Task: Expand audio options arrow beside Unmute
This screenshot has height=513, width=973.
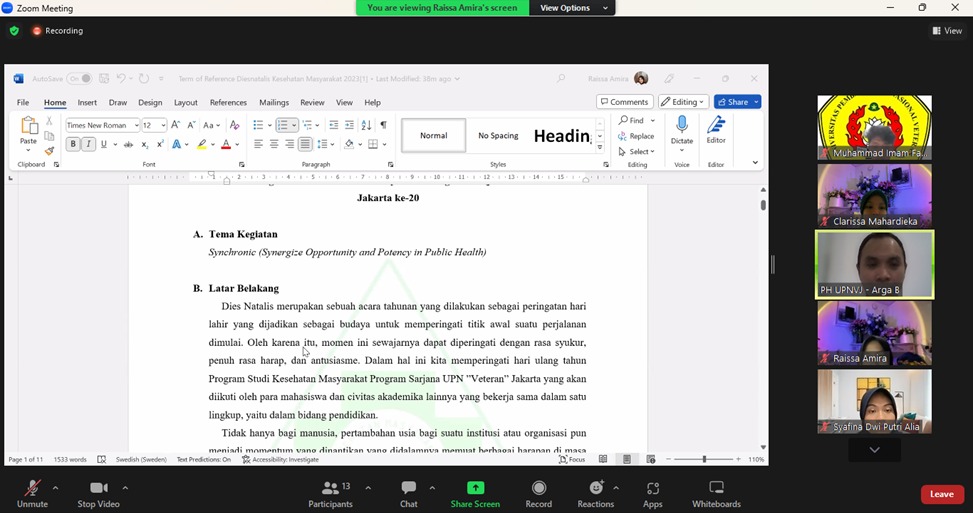Action: tap(55, 488)
